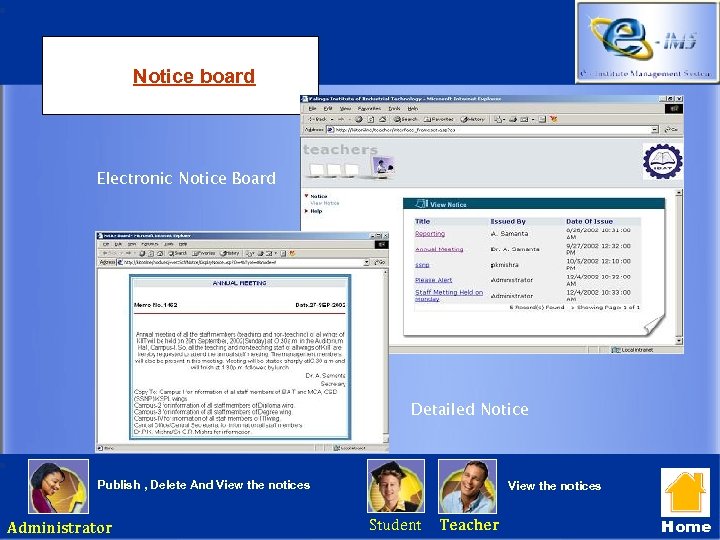The image size is (720, 540).
Task: Click Favorites button in Notice Board browser toolbar
Action: point(203,253)
